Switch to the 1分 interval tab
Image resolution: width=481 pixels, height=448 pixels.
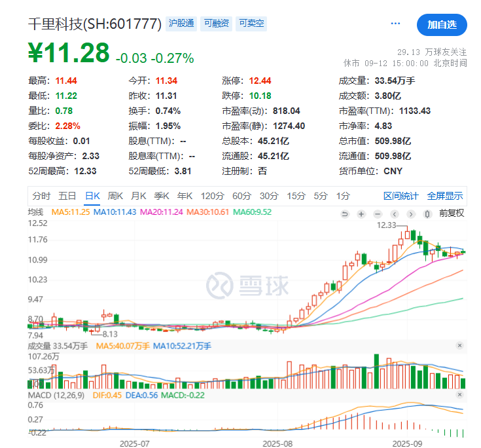click(x=343, y=196)
